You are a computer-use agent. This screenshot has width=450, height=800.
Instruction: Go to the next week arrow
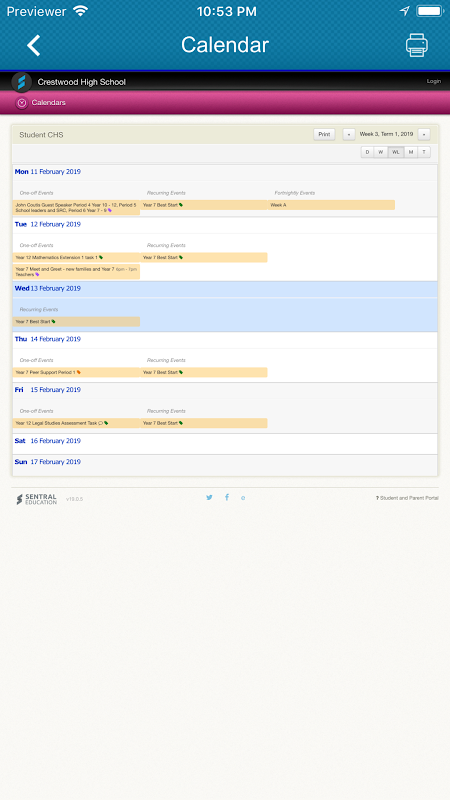(x=424, y=135)
